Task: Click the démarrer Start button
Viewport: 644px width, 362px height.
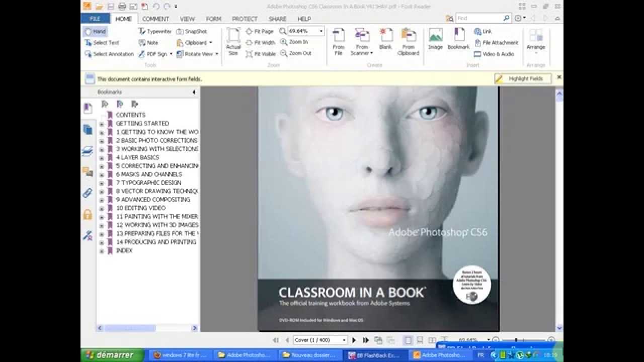Action: coord(112,355)
